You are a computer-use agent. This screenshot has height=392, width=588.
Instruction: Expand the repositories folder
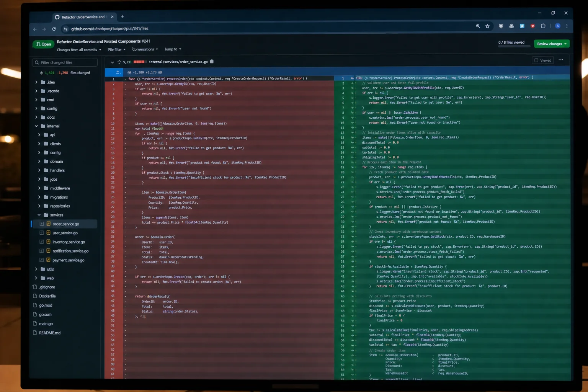click(x=39, y=206)
